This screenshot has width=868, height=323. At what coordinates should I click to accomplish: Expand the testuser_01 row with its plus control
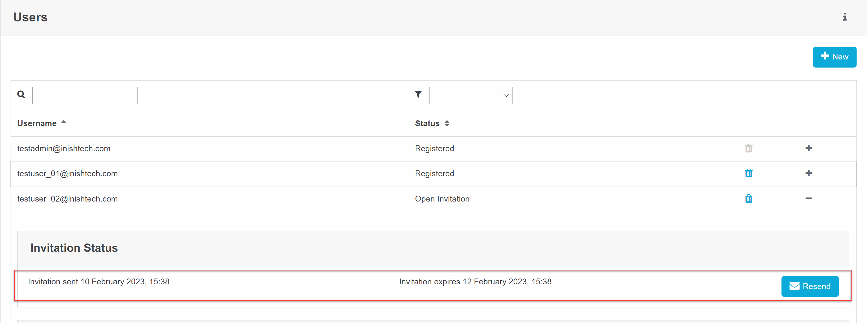pyautogui.click(x=809, y=173)
